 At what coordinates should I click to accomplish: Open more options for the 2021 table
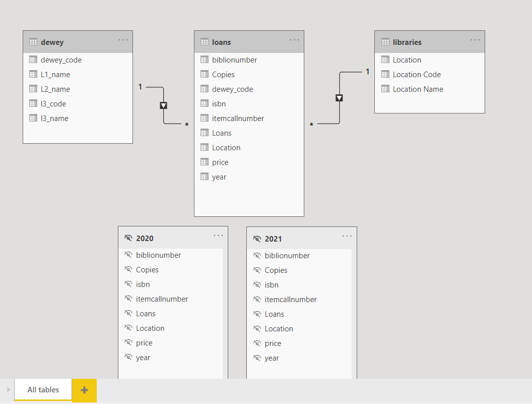point(347,236)
